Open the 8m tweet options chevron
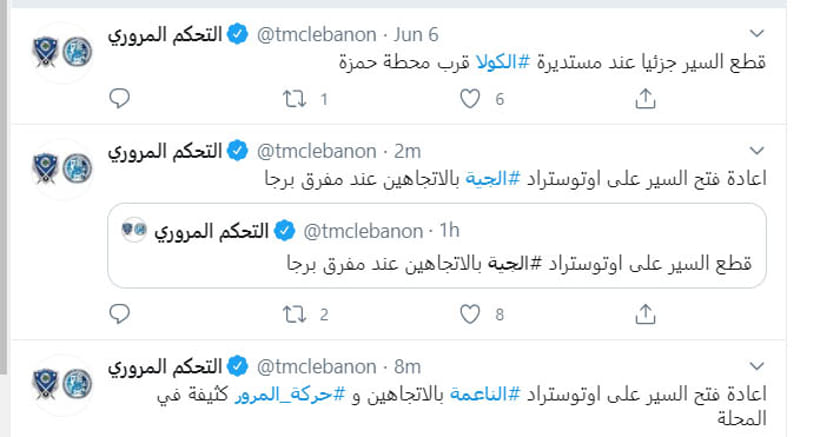The width and height of the screenshot is (820, 437). pos(757,366)
